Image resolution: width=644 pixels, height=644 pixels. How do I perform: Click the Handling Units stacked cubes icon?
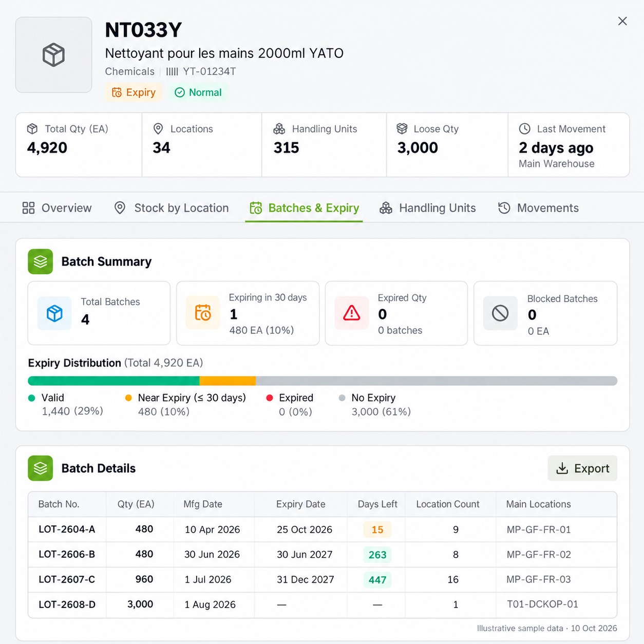279,129
